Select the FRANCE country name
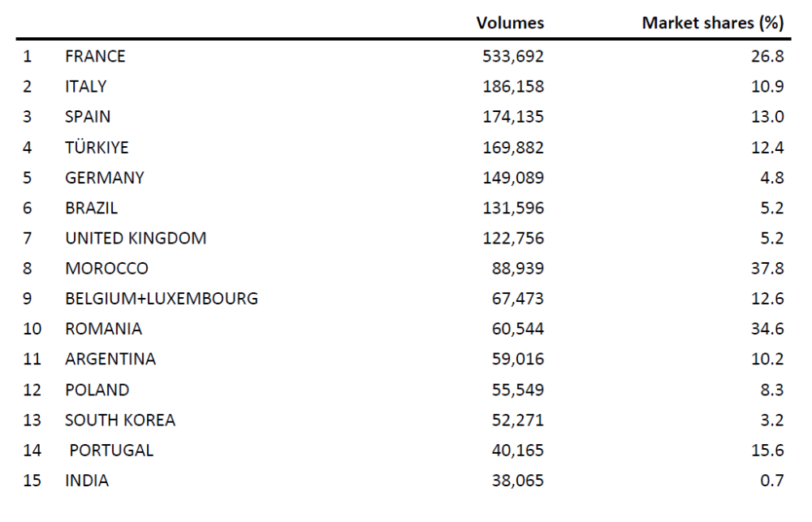 point(95,56)
